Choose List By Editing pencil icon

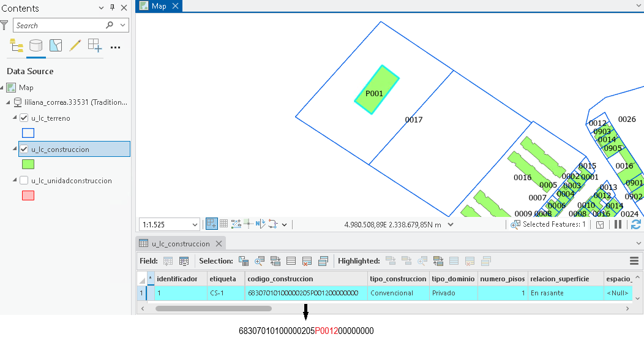[x=75, y=45]
